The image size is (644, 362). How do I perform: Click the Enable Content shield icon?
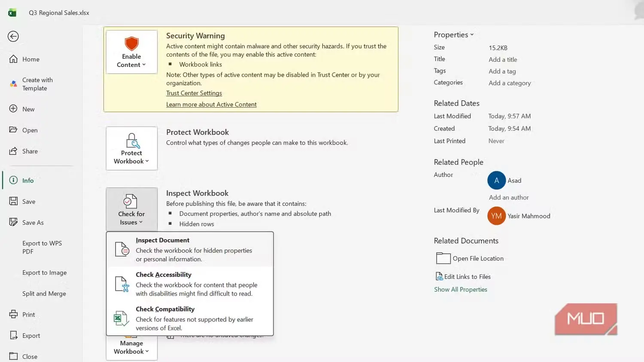[x=131, y=44]
